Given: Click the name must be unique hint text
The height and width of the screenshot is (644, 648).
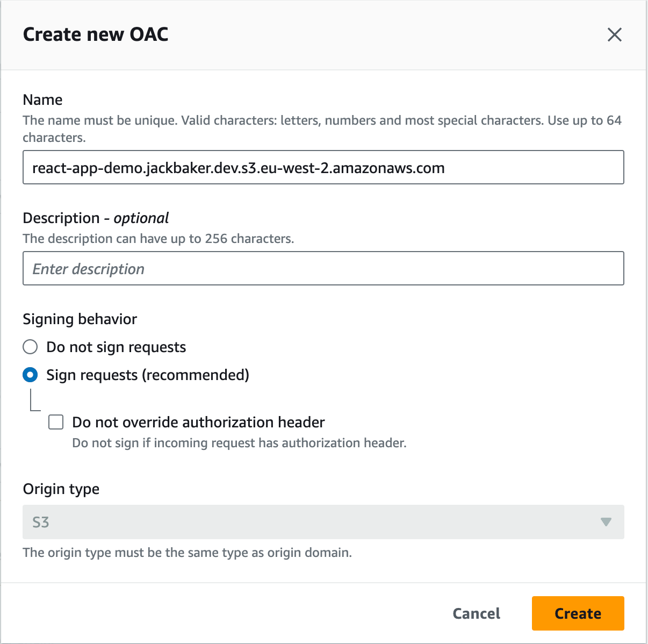Looking at the screenshot, I should 321,120.
